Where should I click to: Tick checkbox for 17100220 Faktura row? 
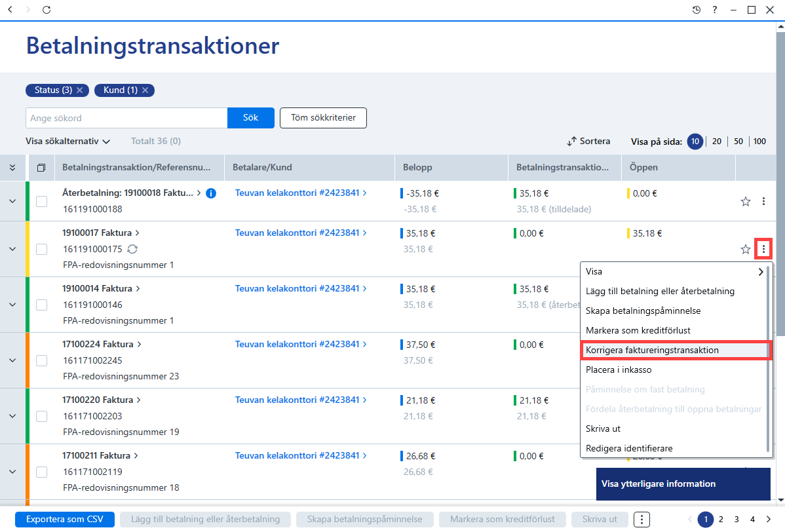tap(41, 416)
